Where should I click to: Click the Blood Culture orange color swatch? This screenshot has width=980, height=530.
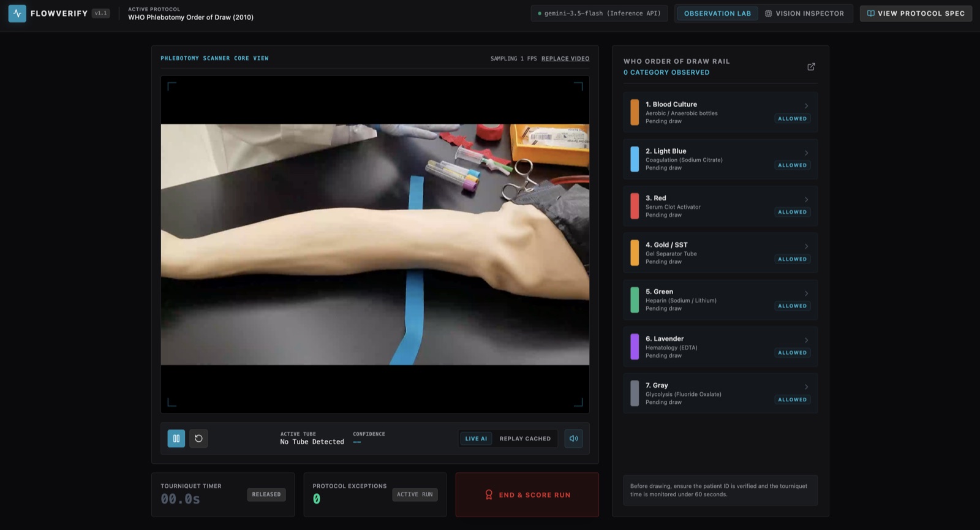coord(635,112)
